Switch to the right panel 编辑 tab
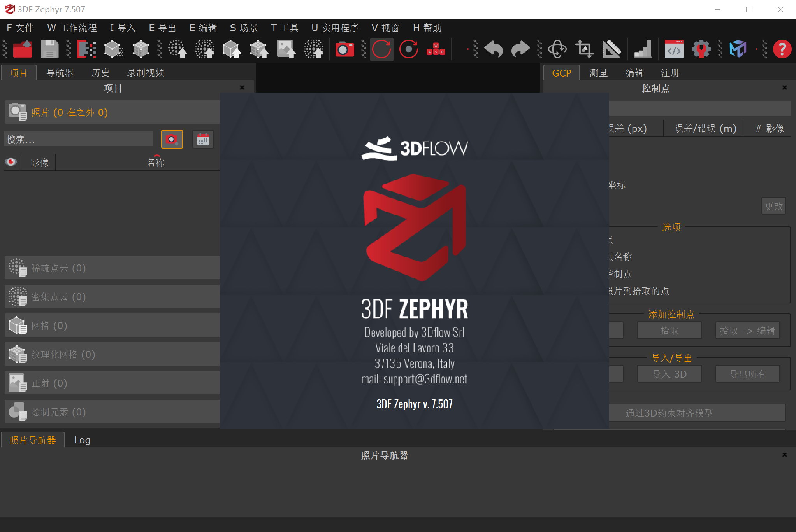Screen dimensions: 796x532 point(634,73)
